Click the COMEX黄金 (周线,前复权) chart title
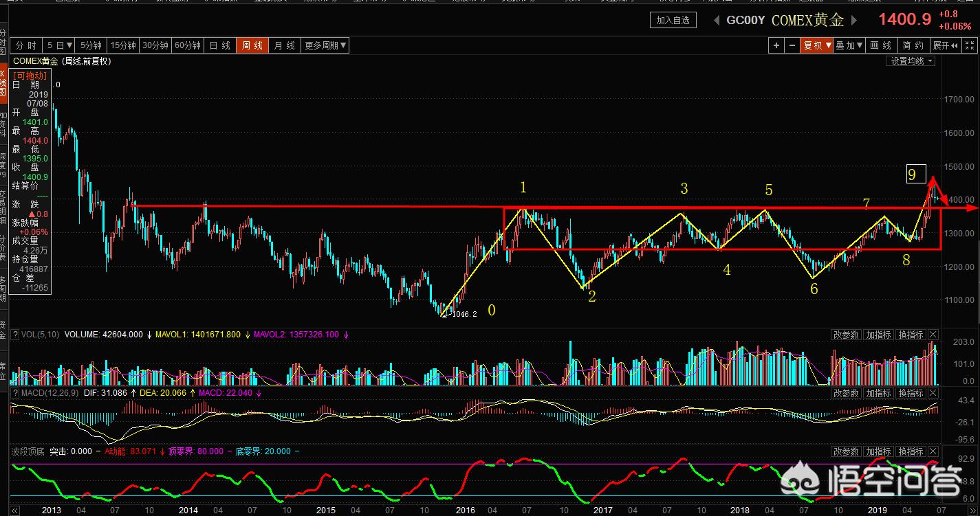 pos(62,60)
